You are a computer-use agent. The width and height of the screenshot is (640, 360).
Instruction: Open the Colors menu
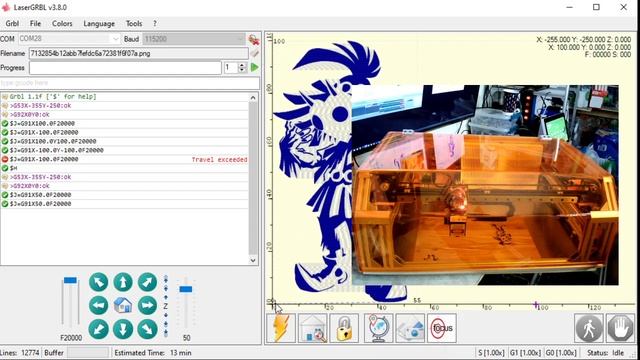click(62, 24)
